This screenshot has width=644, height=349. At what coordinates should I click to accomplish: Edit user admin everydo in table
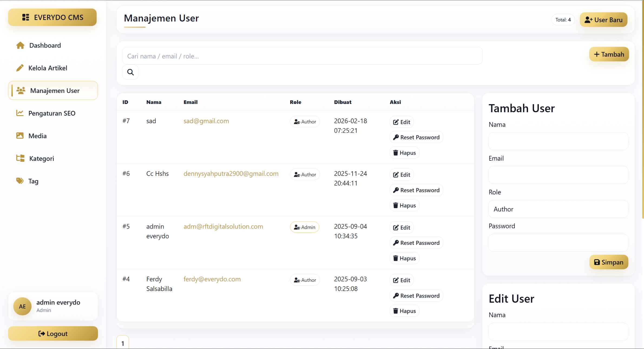[402, 228]
